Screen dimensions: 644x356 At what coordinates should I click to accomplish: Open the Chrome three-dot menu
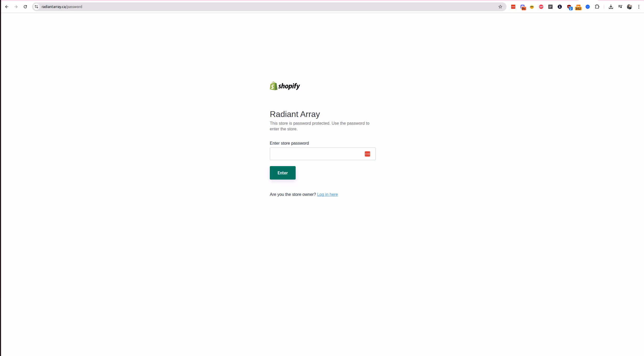639,7
